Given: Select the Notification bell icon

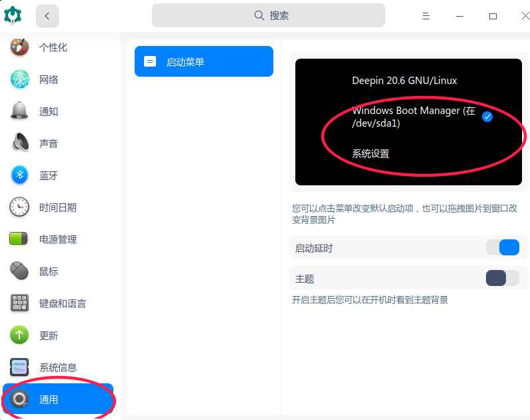Looking at the screenshot, I should (x=19, y=111).
